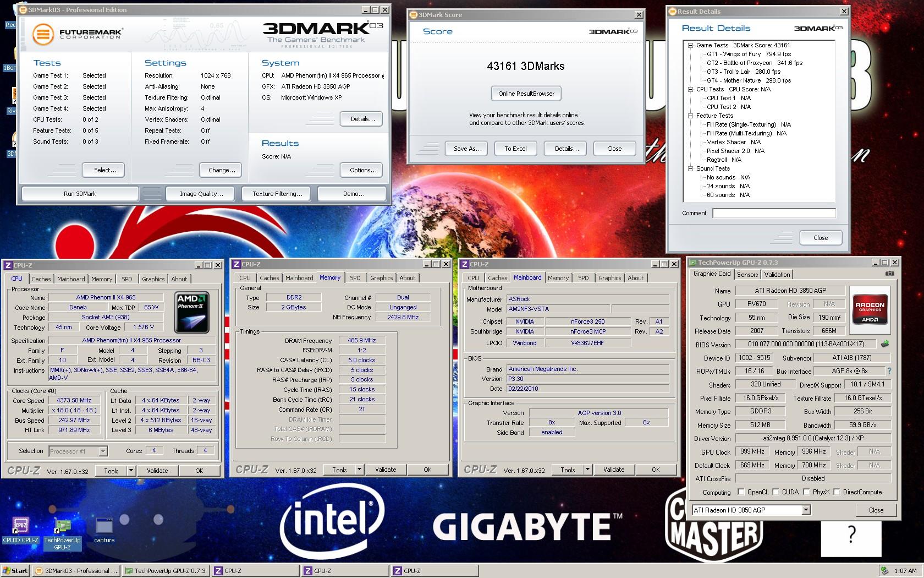Viewport: 924px width, 578px height.
Task: Open the capture desktop shortcut
Action: [104, 530]
